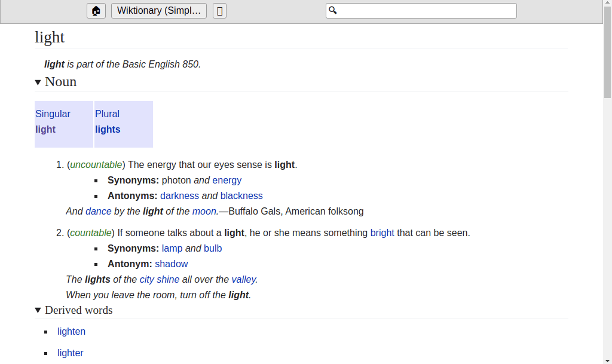
Task: Collapse the Derived words section
Action: tap(38, 310)
